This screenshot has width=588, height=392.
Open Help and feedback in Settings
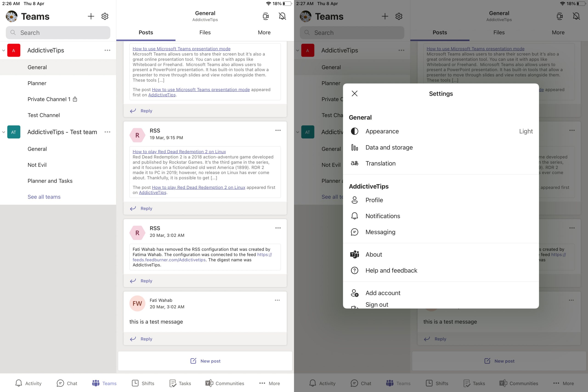point(441,271)
